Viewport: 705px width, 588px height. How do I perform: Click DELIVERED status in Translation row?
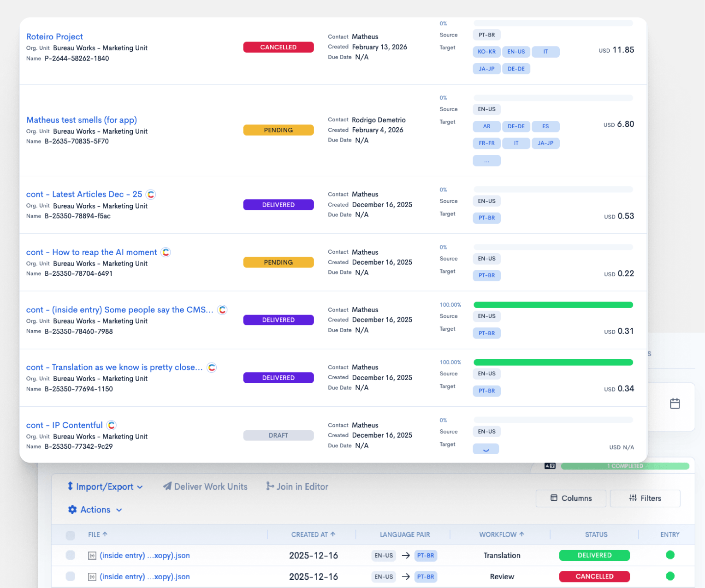[x=594, y=555]
